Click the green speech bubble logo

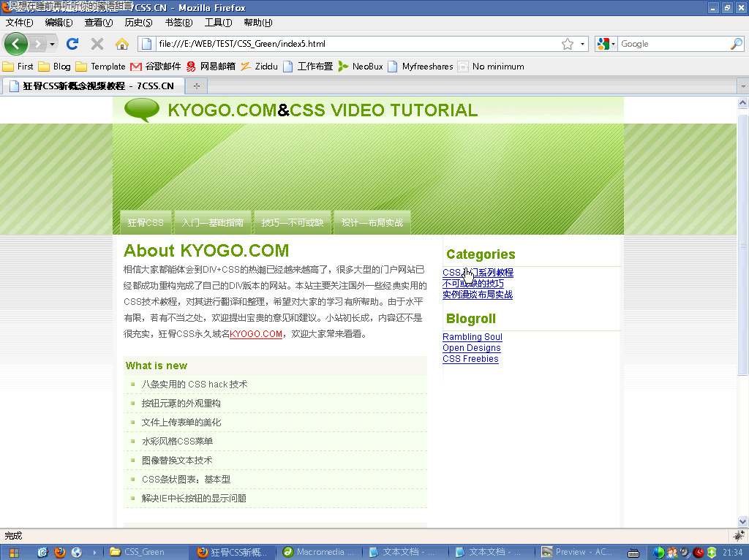142,110
